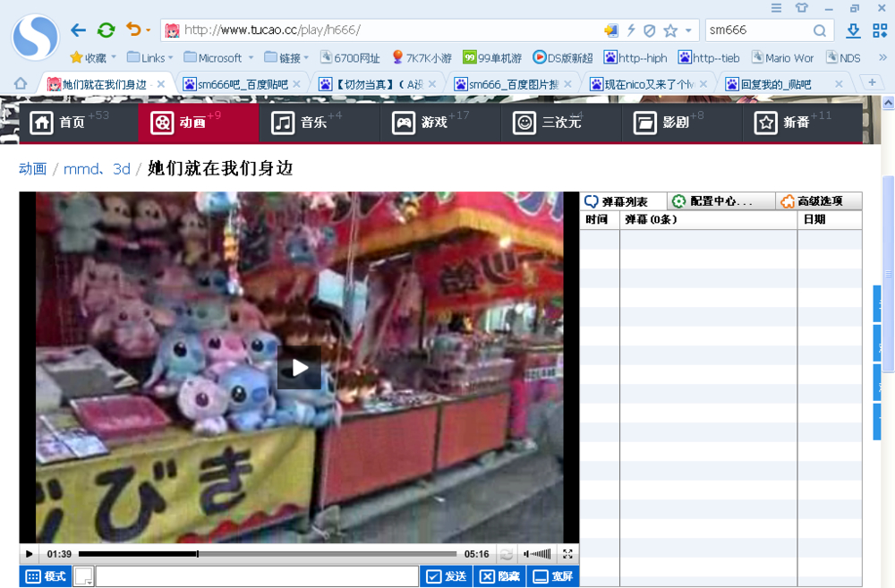Open the Mario Wor bookmark
Screen dimensions: 895x588
pyautogui.click(x=782, y=57)
